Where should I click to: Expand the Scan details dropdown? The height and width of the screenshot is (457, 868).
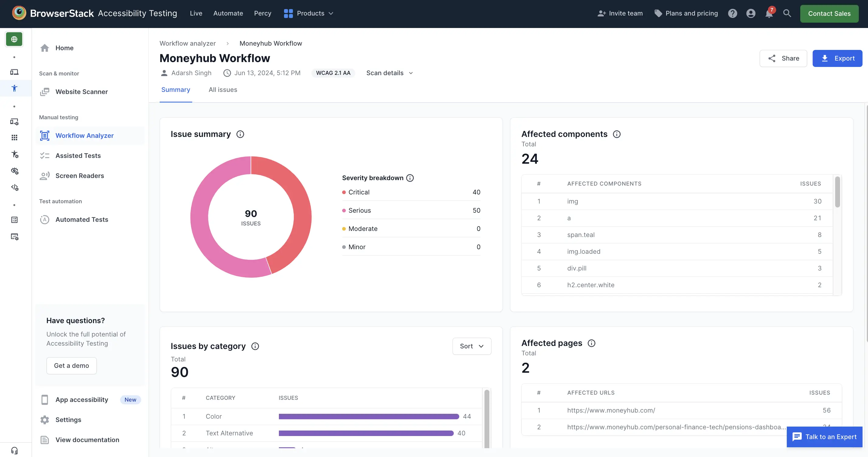(x=391, y=73)
